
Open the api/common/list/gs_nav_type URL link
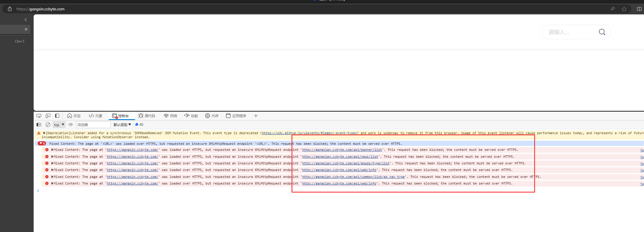(354, 177)
